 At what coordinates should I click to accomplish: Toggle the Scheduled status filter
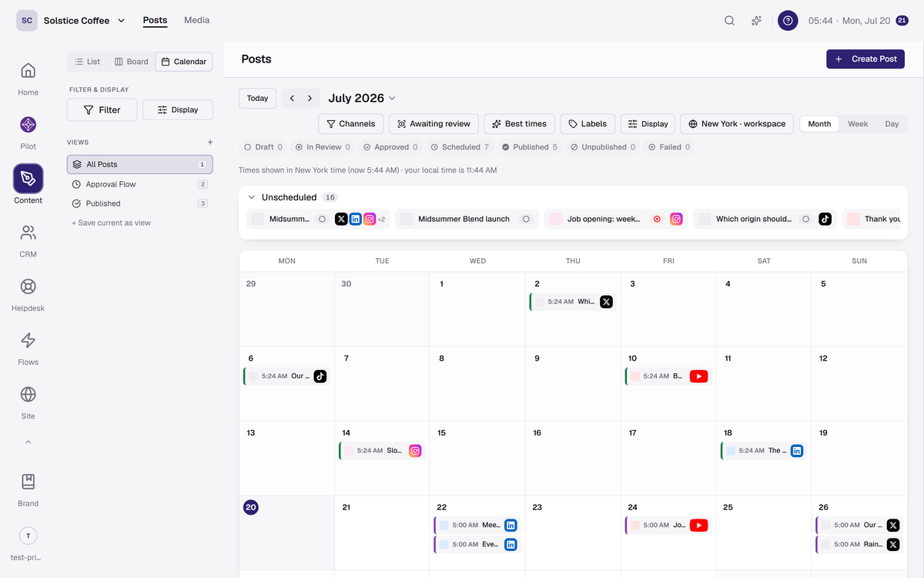click(x=460, y=146)
